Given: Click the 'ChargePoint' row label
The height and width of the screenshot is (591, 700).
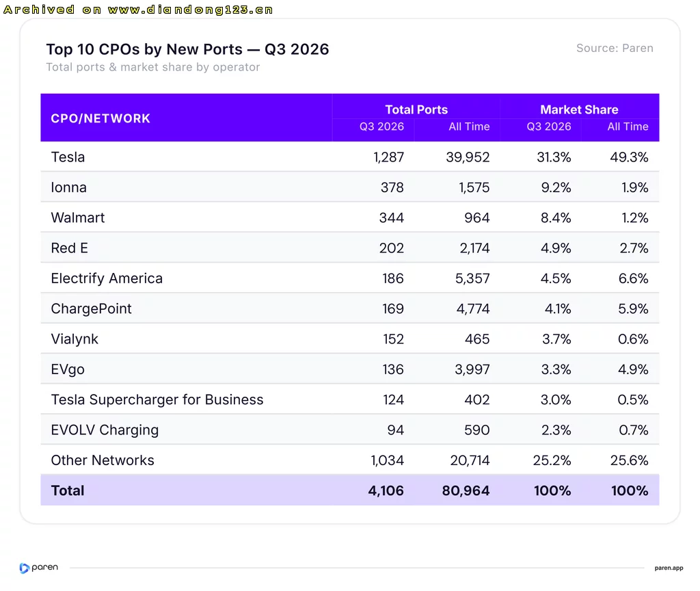Looking at the screenshot, I should 91,309.
